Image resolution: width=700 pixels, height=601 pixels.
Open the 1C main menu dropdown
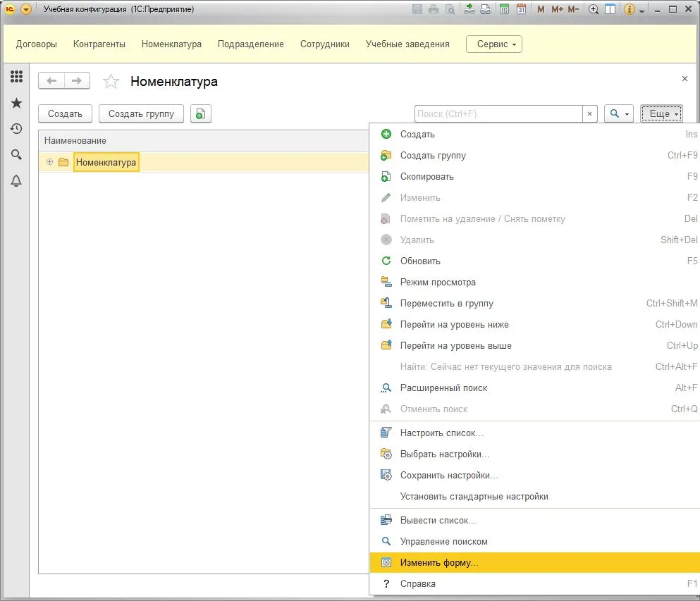[26, 9]
